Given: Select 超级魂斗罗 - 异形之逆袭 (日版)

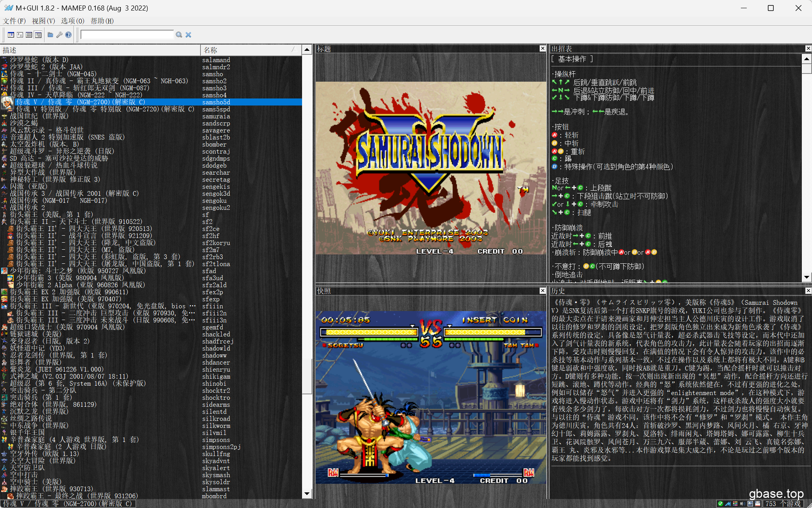Looking at the screenshot, I should pos(62,151).
